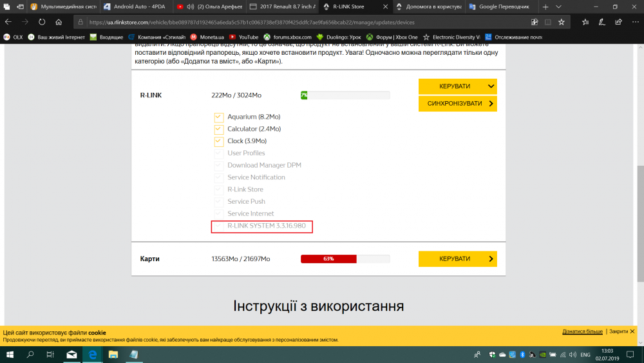Show tab previews chevron

(558, 6)
